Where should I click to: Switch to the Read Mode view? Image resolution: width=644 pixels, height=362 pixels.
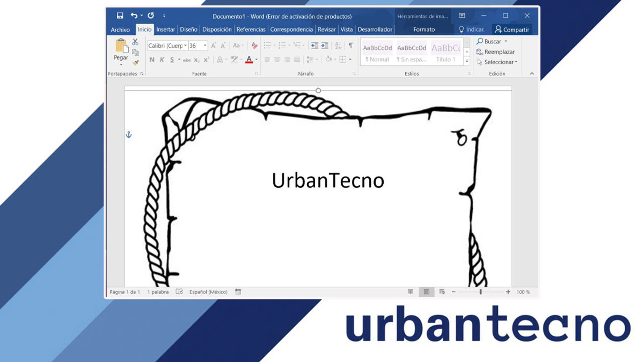tap(411, 292)
